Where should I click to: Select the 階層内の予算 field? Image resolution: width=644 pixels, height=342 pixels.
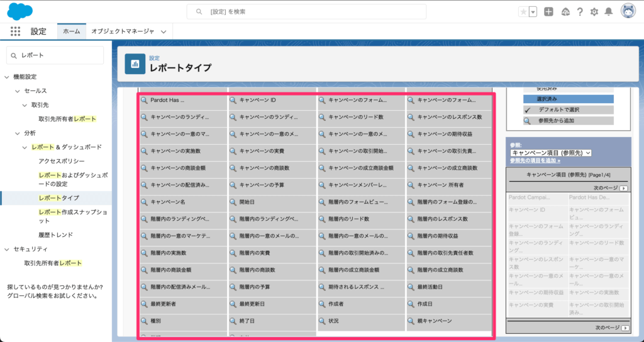tap(272, 287)
